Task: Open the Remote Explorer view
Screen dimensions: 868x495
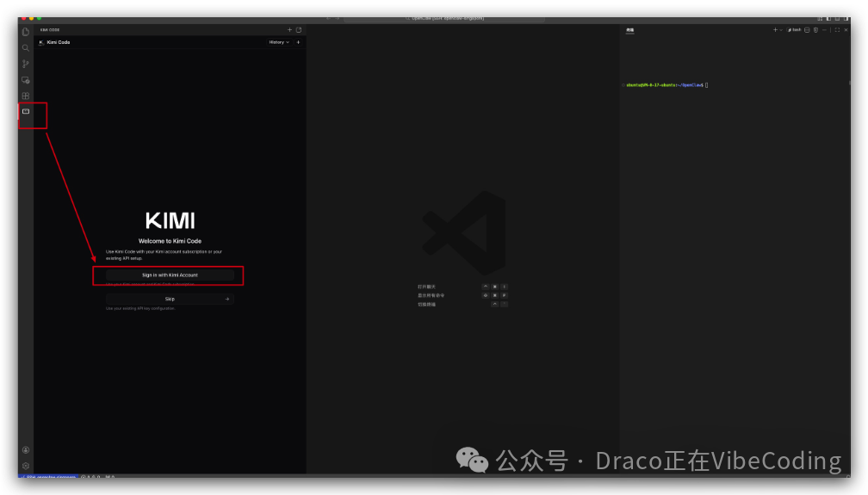Action: click(26, 80)
